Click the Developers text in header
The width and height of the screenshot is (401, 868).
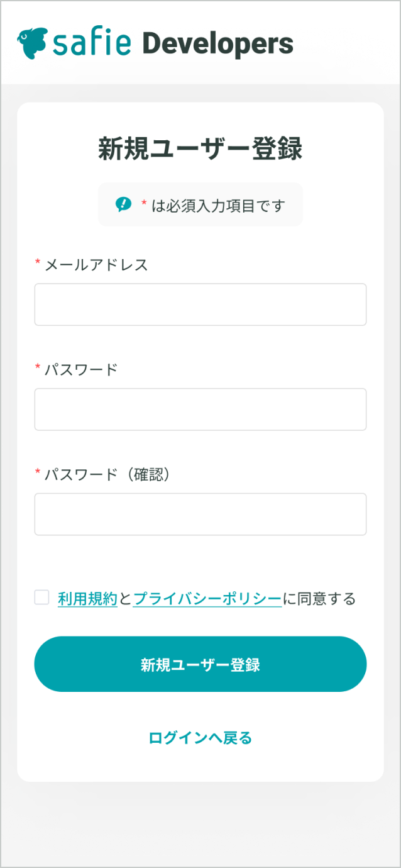217,44
